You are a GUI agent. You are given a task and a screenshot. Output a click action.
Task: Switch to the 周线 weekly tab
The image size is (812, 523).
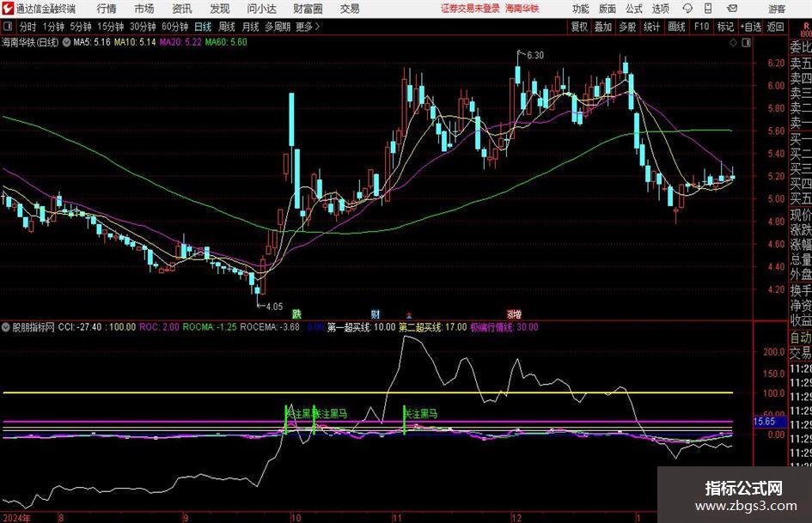pos(226,27)
